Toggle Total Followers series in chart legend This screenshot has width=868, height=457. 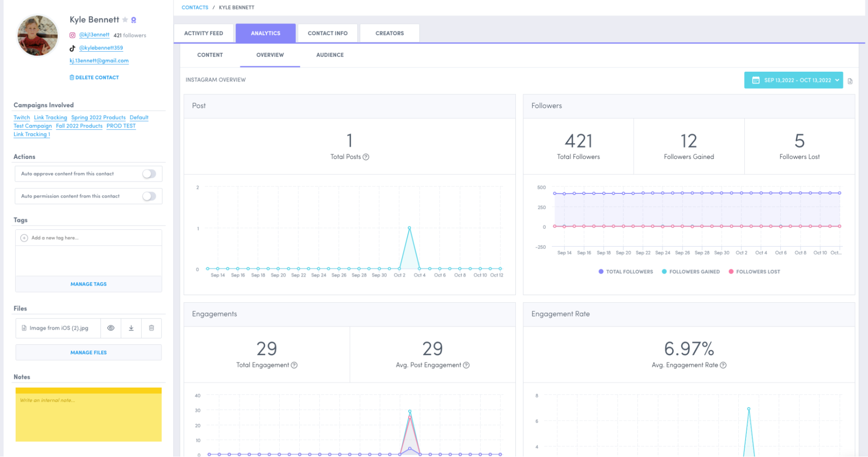point(625,272)
